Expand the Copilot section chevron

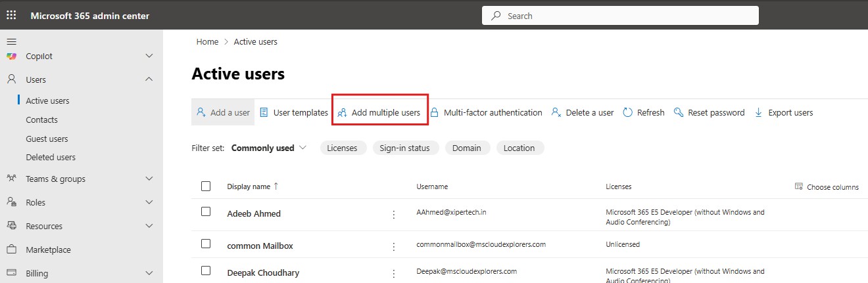[149, 56]
